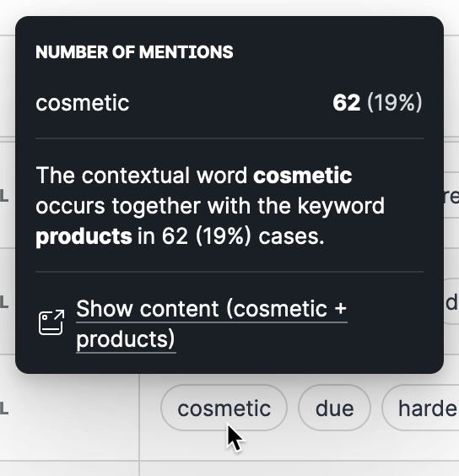Click the cosmetic label in tooltip row
The height and width of the screenshot is (476, 459).
click(x=83, y=103)
